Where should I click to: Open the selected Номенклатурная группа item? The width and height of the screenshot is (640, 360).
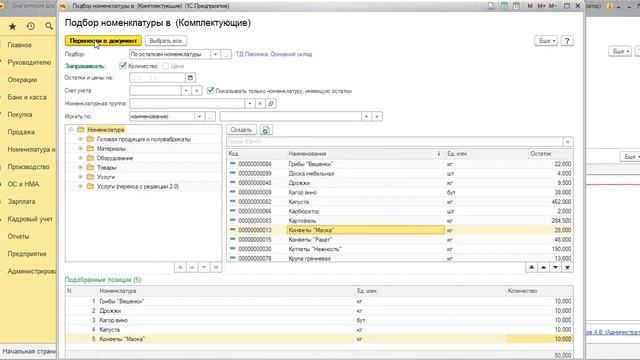coord(271,104)
